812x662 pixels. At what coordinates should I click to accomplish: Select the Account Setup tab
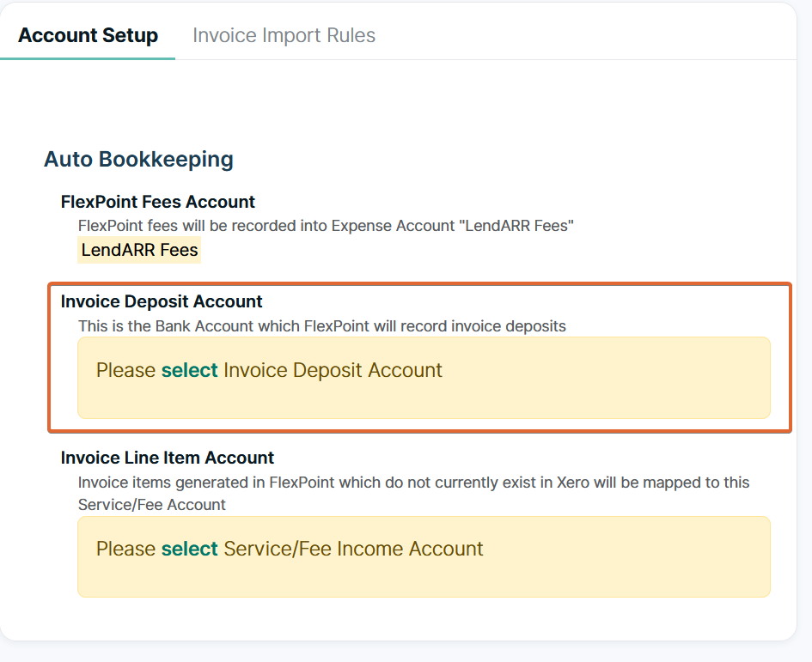[88, 35]
